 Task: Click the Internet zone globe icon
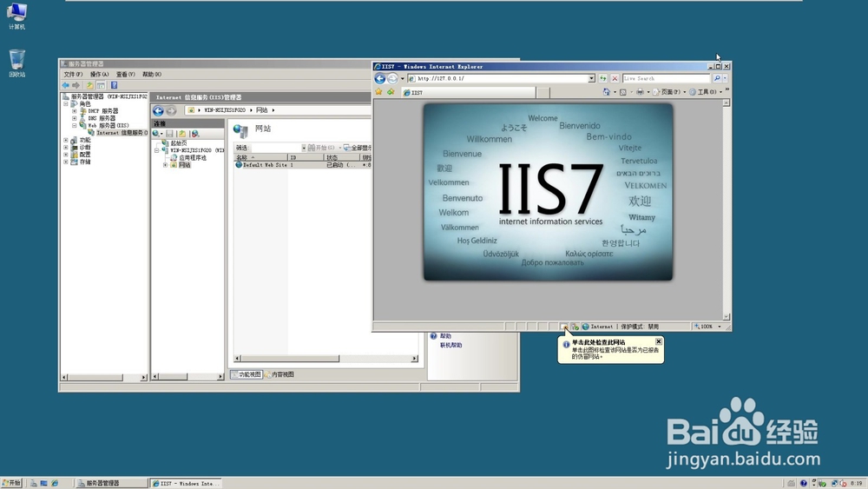pyautogui.click(x=585, y=327)
